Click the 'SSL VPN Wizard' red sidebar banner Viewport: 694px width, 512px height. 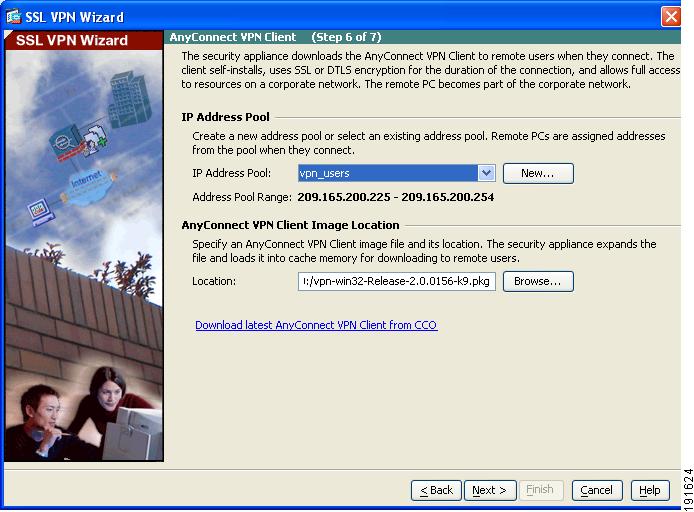(84, 40)
